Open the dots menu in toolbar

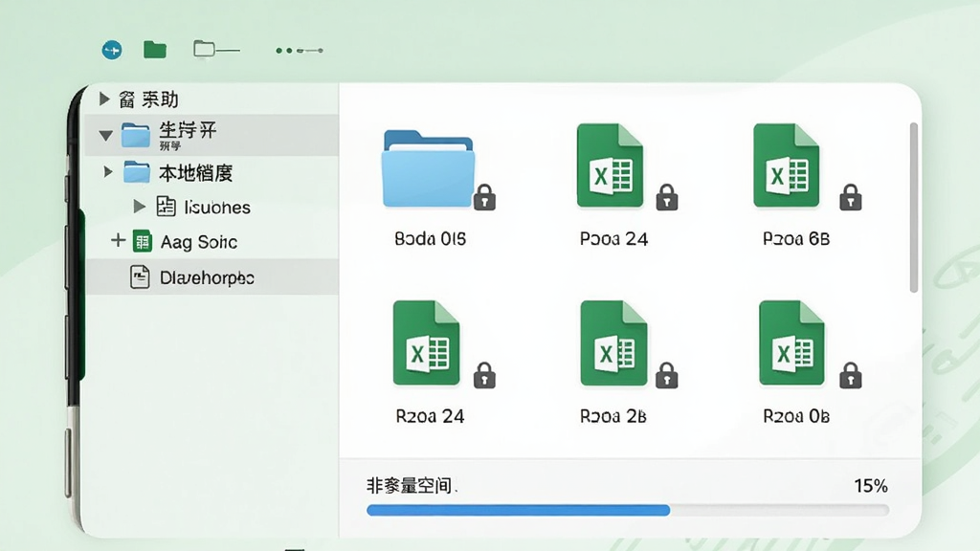[300, 50]
